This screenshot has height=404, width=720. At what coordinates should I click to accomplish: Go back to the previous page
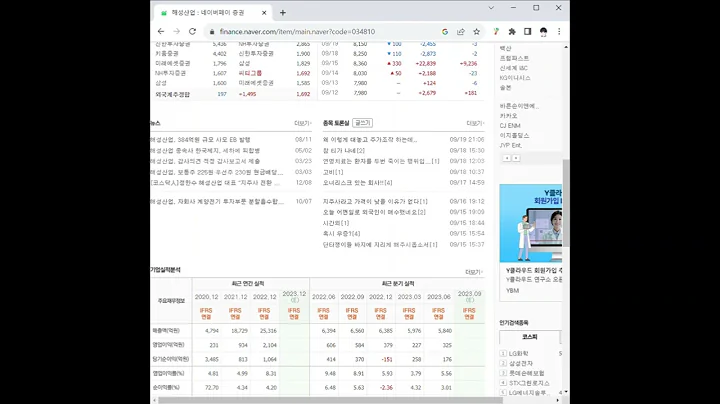pos(161,31)
